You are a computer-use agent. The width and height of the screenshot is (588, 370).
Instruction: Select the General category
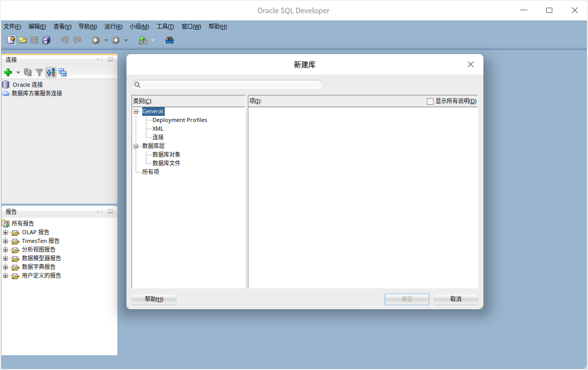click(x=153, y=111)
